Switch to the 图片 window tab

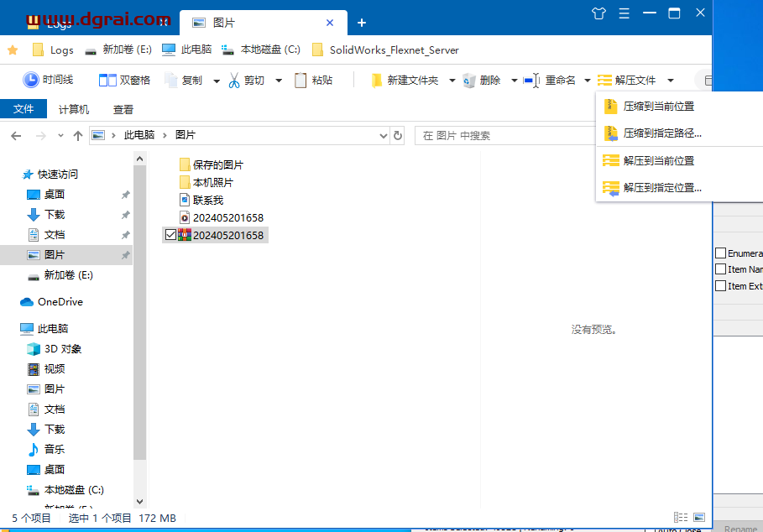(264, 23)
